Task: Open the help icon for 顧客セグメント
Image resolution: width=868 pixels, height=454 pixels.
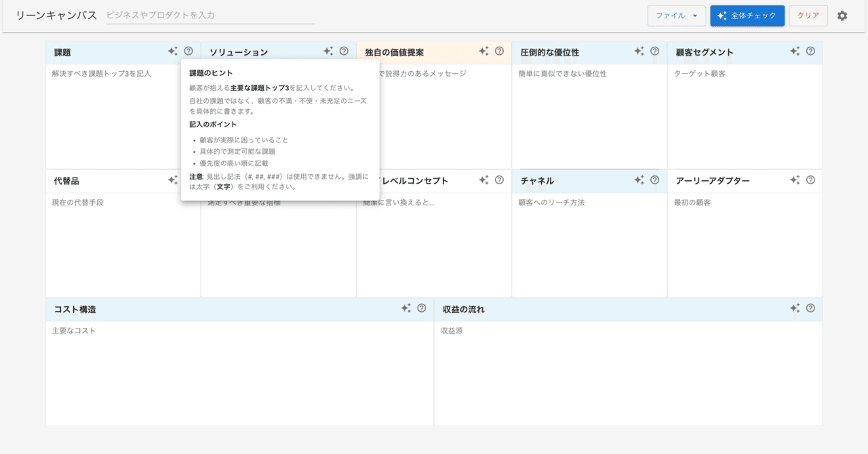Action: 810,51
